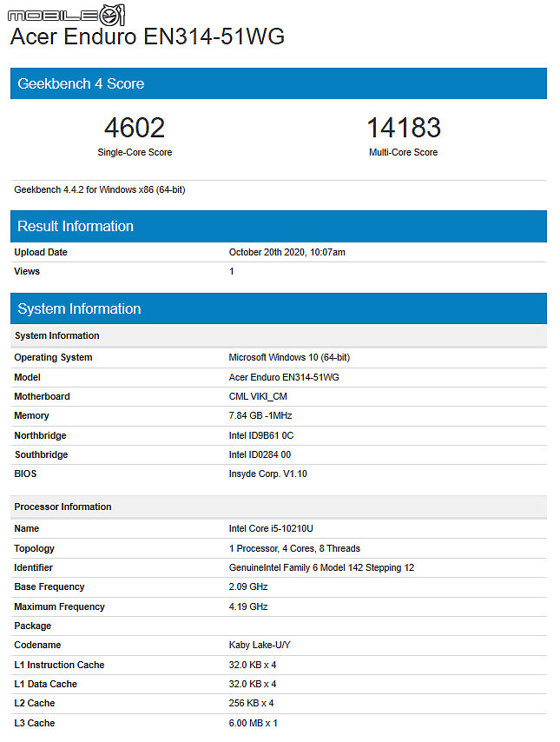Click the Topology label

tap(34, 548)
